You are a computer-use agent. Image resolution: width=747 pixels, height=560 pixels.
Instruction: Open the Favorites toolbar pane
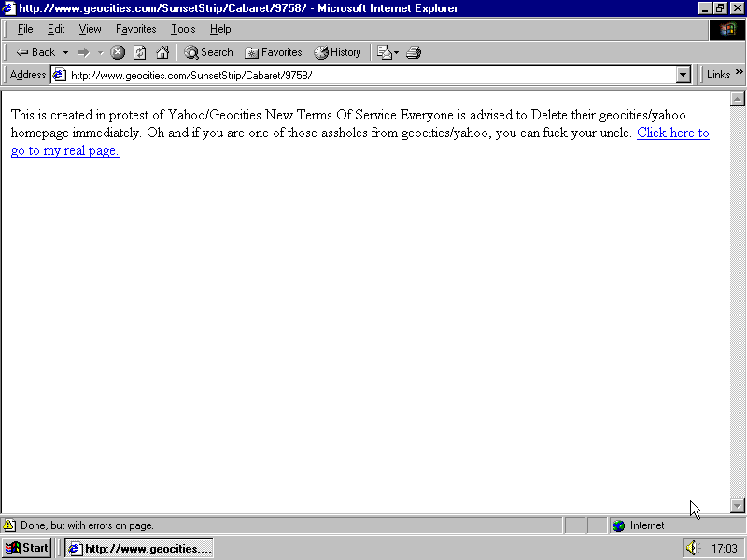pos(274,52)
